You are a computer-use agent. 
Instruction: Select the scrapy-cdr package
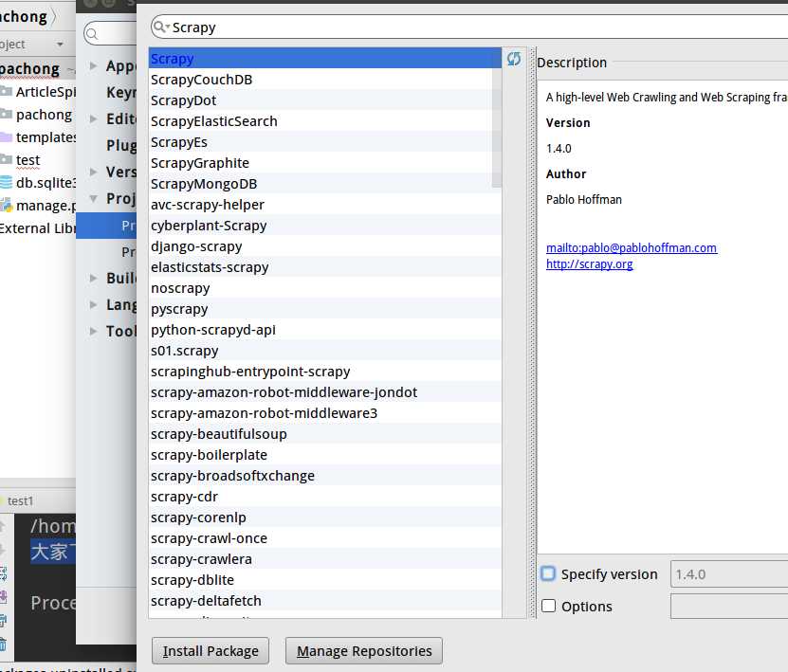point(325,497)
